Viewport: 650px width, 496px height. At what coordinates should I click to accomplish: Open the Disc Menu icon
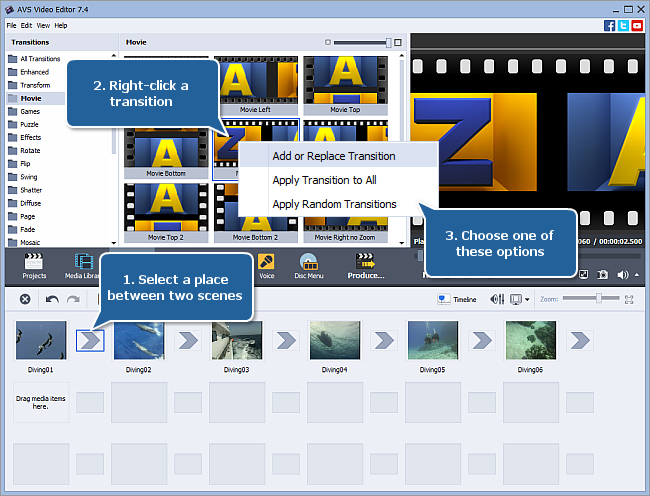coord(309,266)
